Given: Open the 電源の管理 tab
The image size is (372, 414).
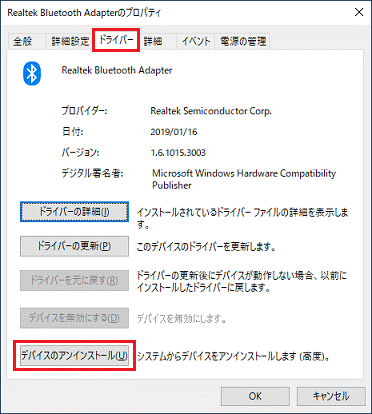Looking at the screenshot, I should [243, 42].
